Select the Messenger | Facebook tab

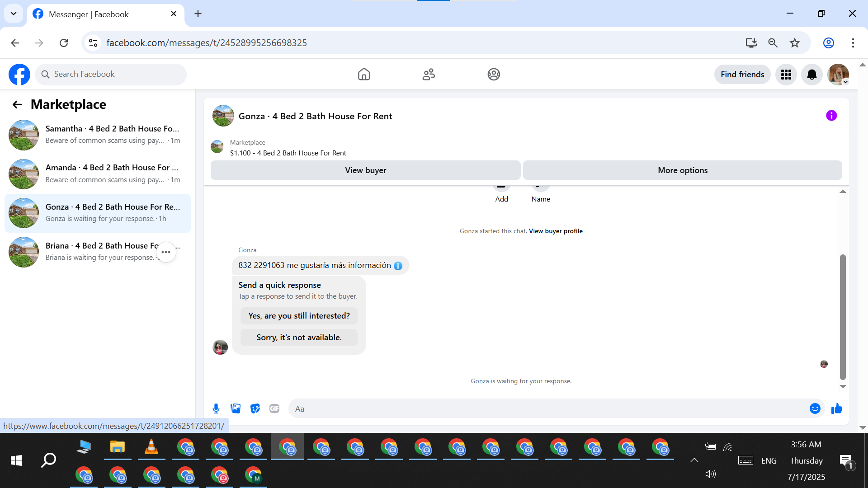click(x=105, y=14)
